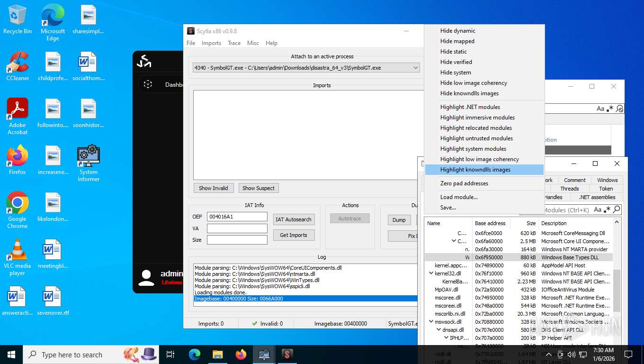
Task: Click the Dump button in Scylla
Action: pos(399,220)
